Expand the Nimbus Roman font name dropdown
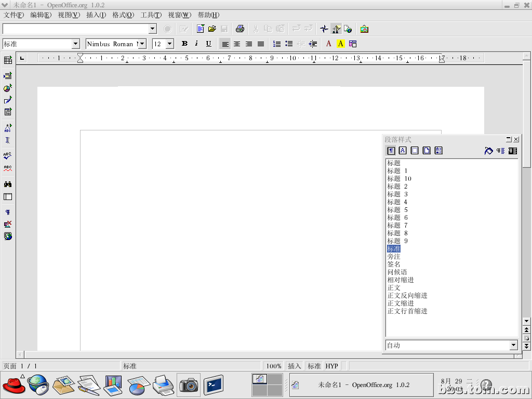 [x=142, y=44]
